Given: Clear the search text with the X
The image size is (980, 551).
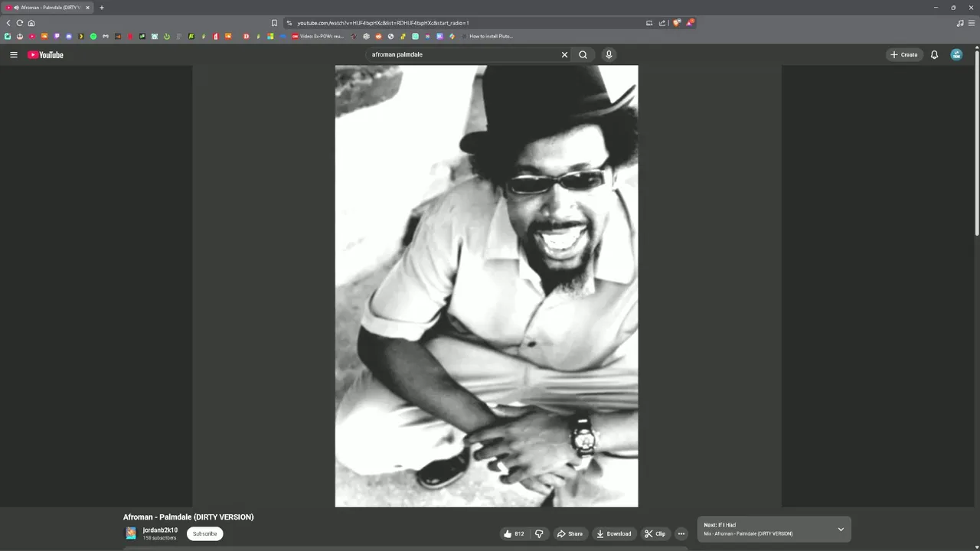Looking at the screenshot, I should click(x=565, y=54).
